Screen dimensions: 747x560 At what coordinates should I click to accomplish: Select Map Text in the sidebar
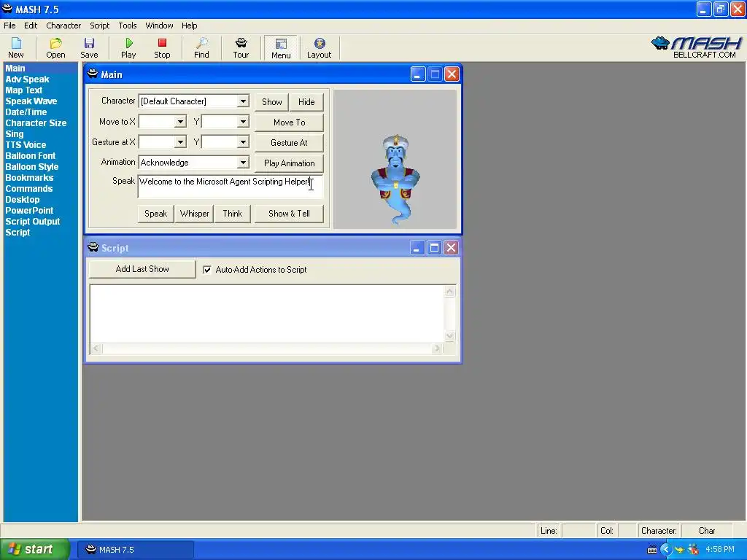point(24,90)
